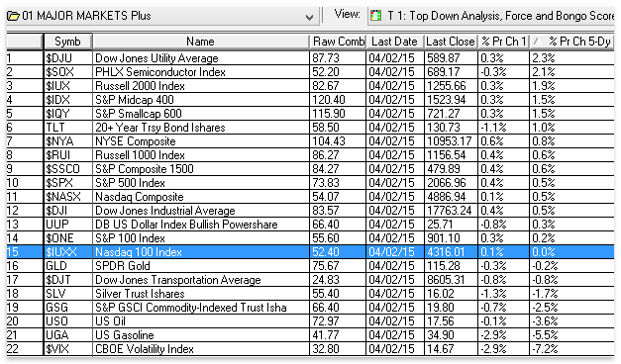
Task: Click the US Oil name
Action: 111,321
